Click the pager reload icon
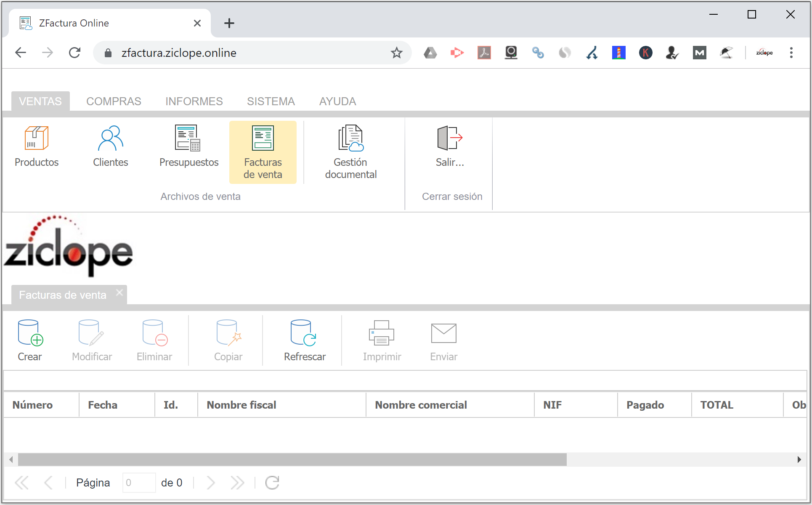 272,483
